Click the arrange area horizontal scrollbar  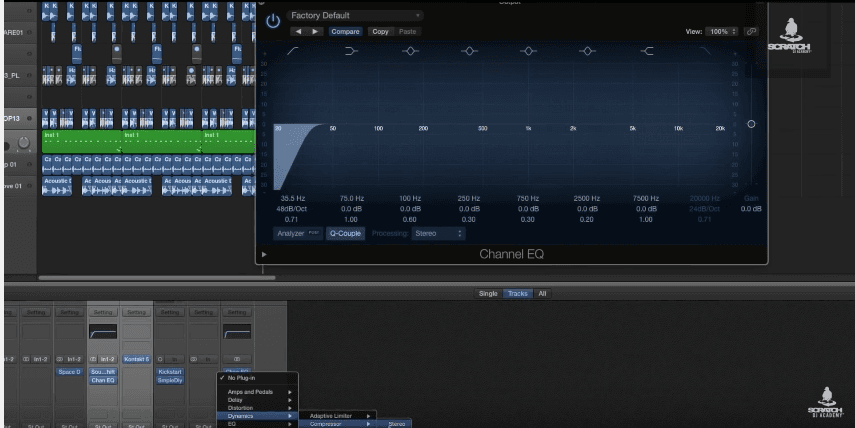[156, 278]
